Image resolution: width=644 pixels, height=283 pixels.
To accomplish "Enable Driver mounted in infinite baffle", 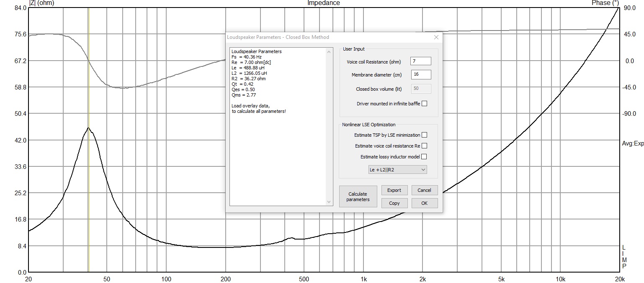I will [x=424, y=104].
